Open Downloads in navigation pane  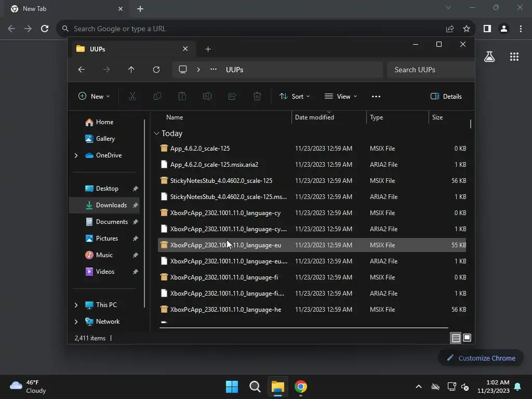[x=104, y=205]
